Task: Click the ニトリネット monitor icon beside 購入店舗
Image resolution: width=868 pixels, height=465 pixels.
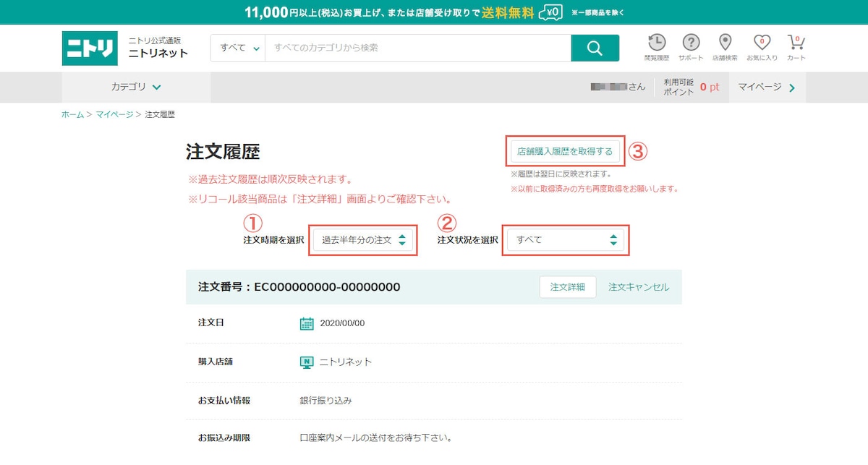Action: [x=307, y=362]
